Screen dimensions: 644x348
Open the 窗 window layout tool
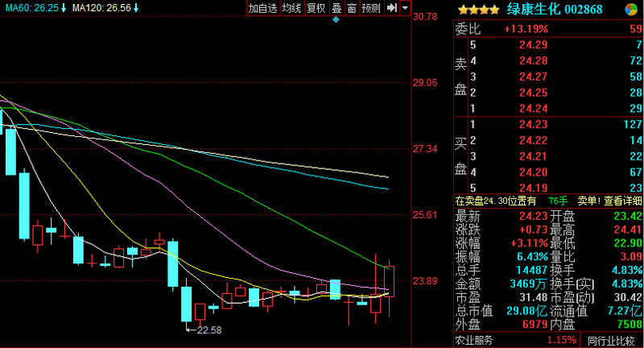[352, 8]
